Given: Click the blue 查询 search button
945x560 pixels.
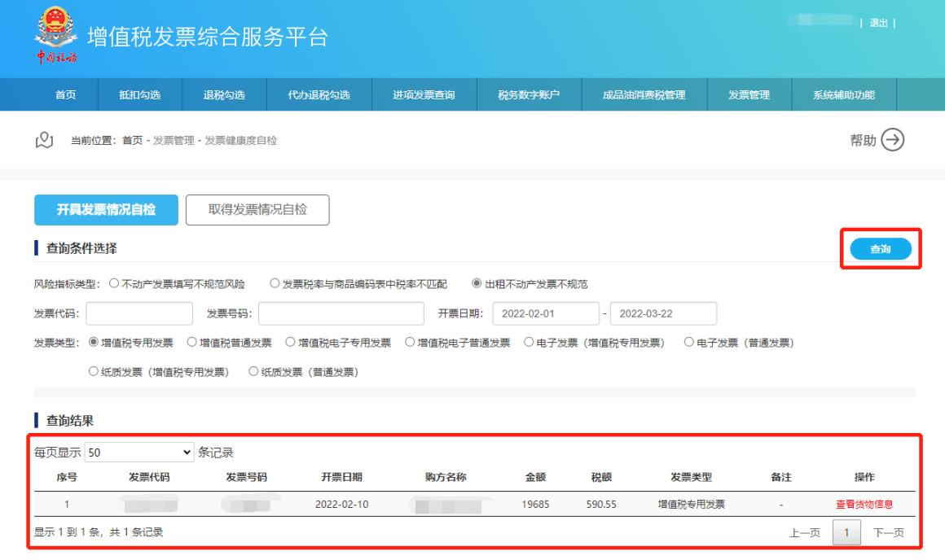Looking at the screenshot, I should click(880, 251).
